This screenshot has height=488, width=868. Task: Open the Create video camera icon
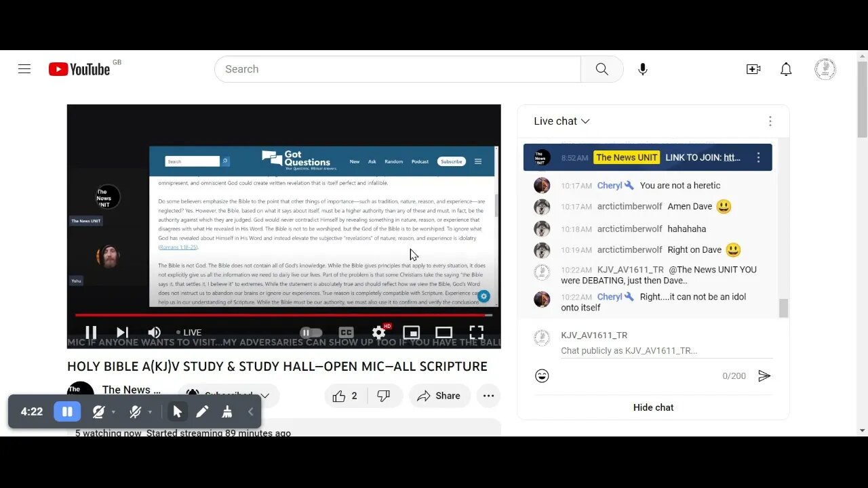(753, 69)
